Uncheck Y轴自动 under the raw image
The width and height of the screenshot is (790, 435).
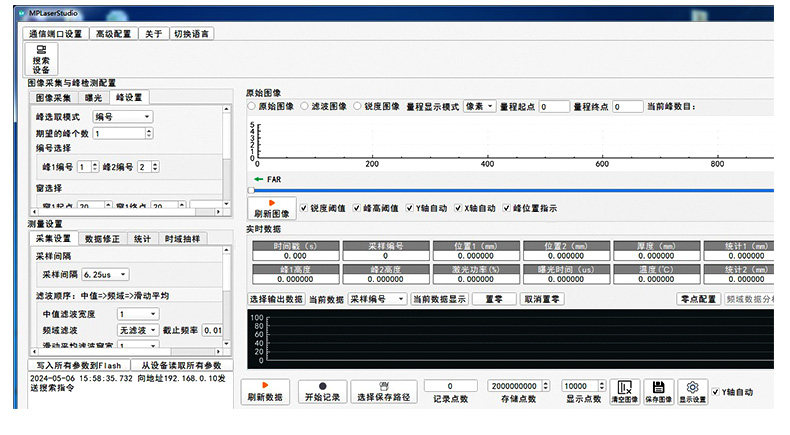pyautogui.click(x=410, y=208)
